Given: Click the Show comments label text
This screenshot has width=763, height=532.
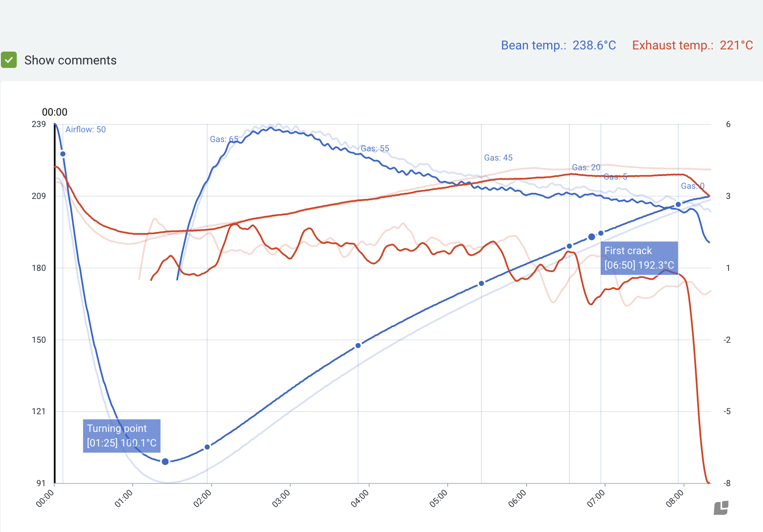Looking at the screenshot, I should [70, 60].
